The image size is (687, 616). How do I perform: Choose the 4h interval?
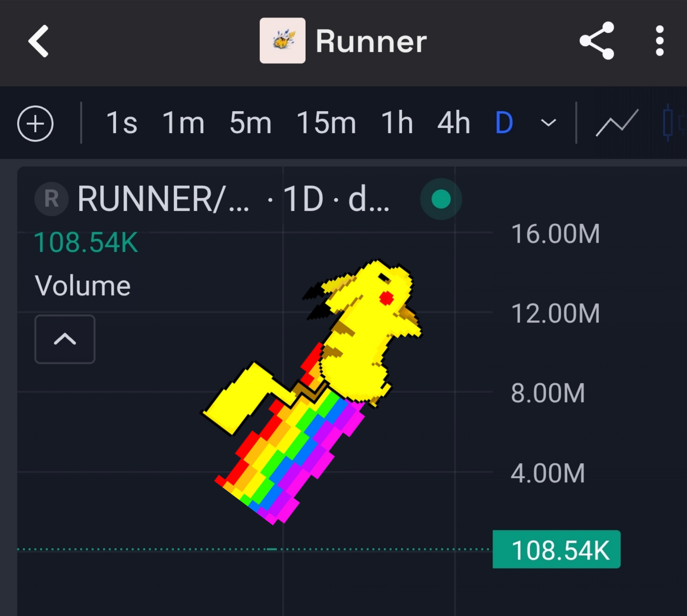454,123
